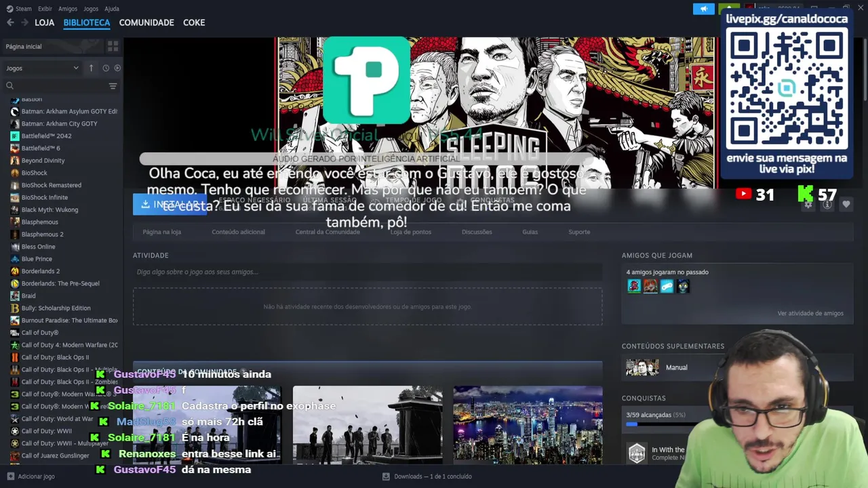Click the fourth friend avatar

[x=683, y=286]
